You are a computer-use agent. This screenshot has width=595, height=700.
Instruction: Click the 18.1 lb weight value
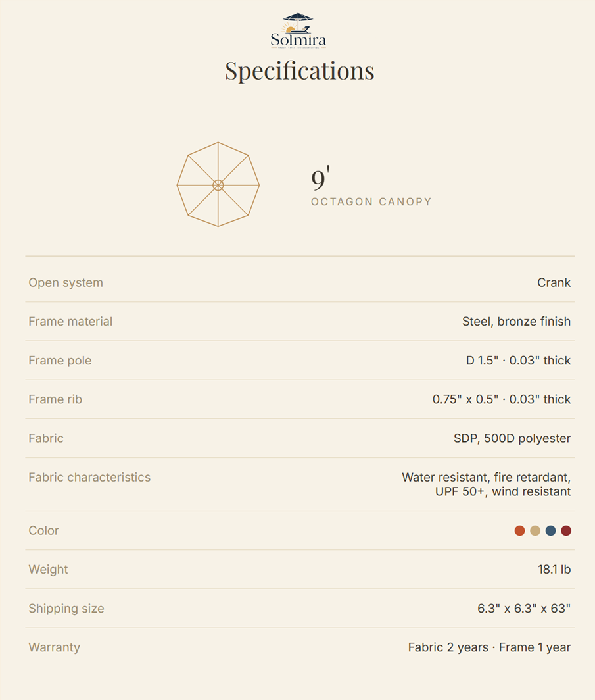[x=554, y=570]
